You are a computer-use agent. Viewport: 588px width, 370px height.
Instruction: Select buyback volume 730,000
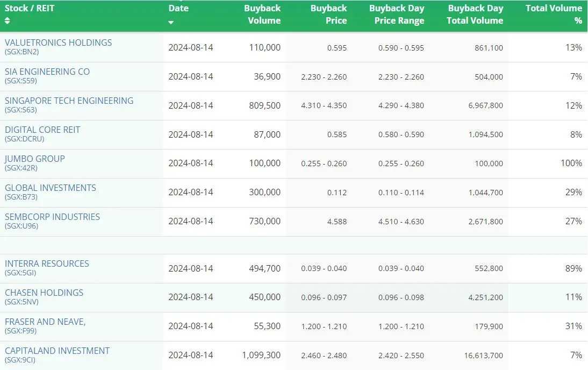(265, 222)
